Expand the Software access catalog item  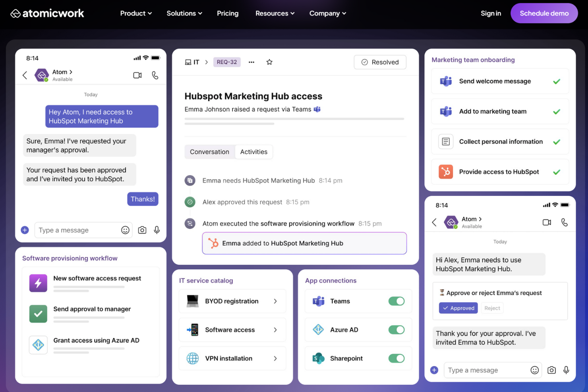275,330
